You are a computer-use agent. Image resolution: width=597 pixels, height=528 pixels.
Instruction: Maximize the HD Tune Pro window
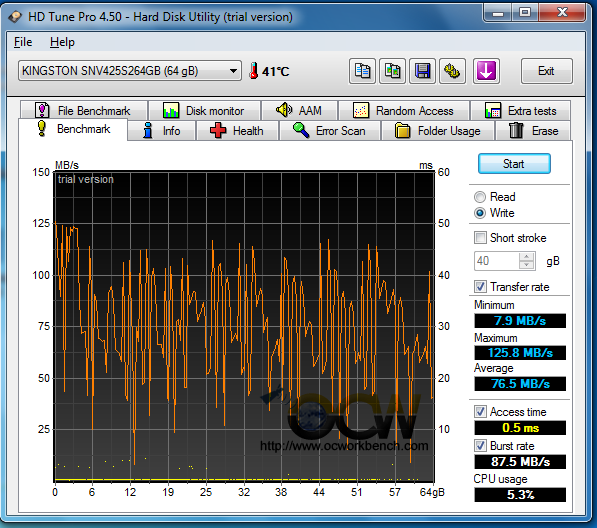tap(525, 13)
